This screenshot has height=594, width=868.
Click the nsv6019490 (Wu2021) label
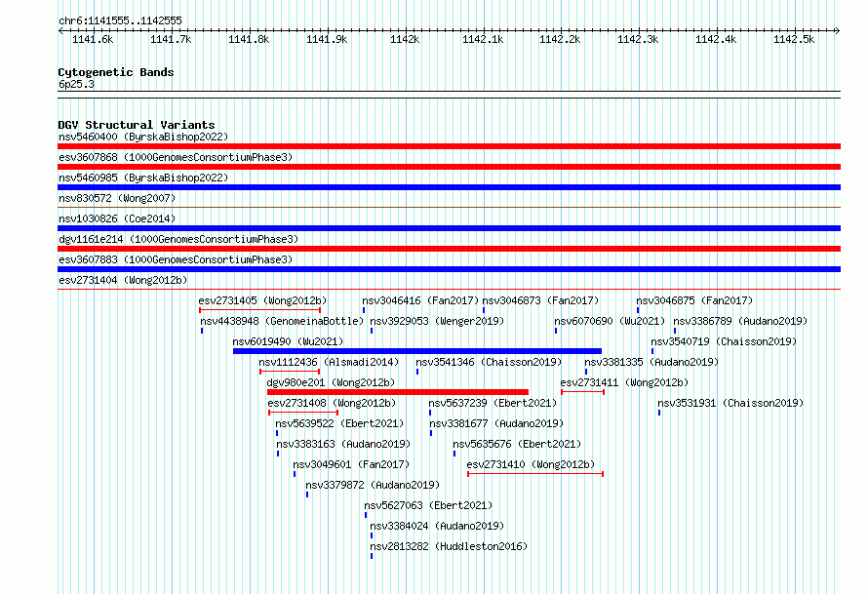click(288, 341)
